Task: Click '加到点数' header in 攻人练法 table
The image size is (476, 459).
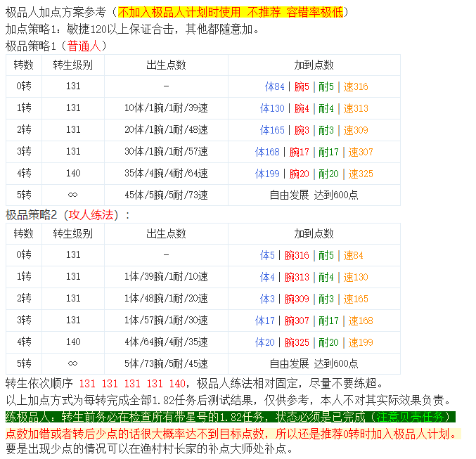Action: [x=314, y=234]
